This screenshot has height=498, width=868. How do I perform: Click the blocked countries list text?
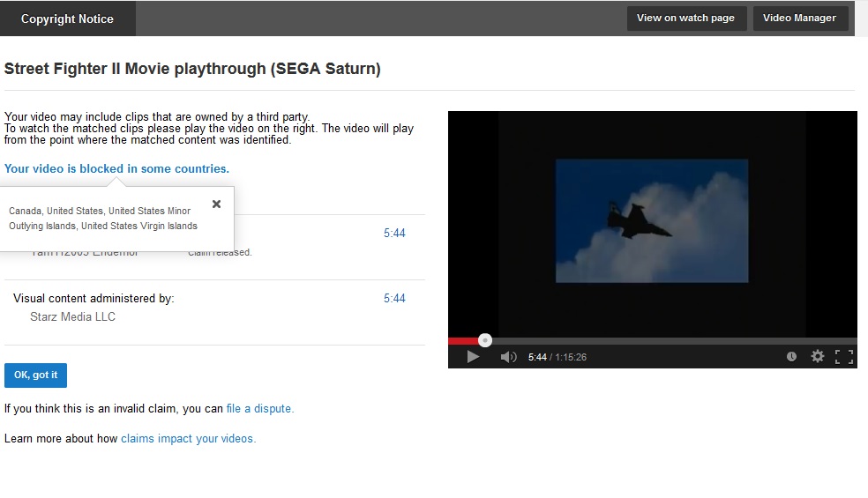click(x=103, y=219)
